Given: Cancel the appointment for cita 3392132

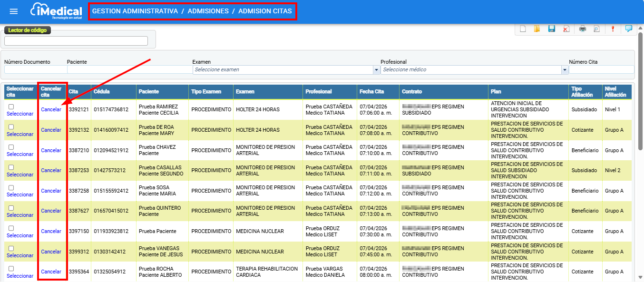Looking at the screenshot, I should tap(51, 130).
